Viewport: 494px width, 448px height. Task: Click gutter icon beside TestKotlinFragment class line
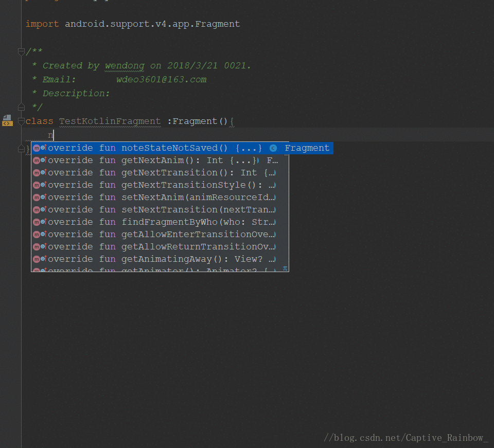(x=7, y=120)
